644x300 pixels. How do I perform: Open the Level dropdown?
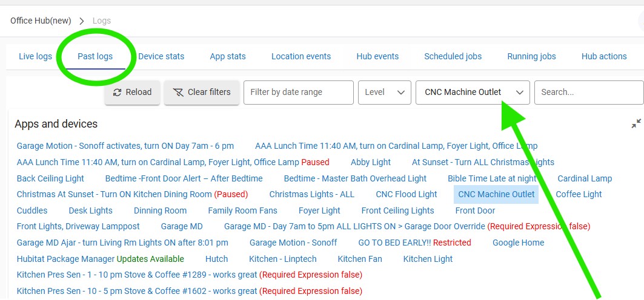pyautogui.click(x=385, y=93)
